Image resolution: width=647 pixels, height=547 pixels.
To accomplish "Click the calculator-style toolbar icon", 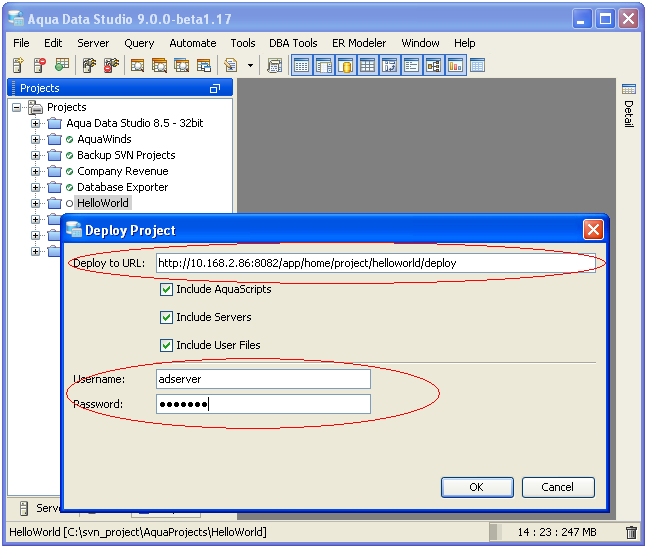I will (x=274, y=65).
